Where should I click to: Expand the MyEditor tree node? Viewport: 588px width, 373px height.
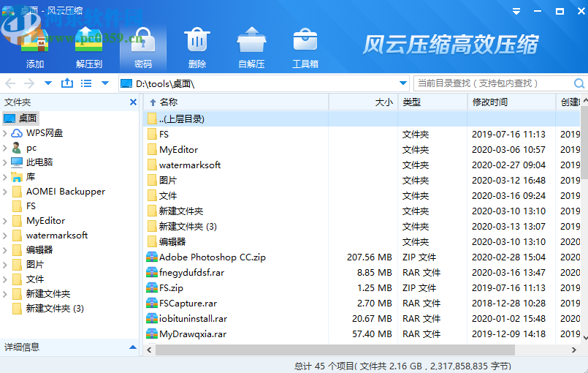(5, 221)
